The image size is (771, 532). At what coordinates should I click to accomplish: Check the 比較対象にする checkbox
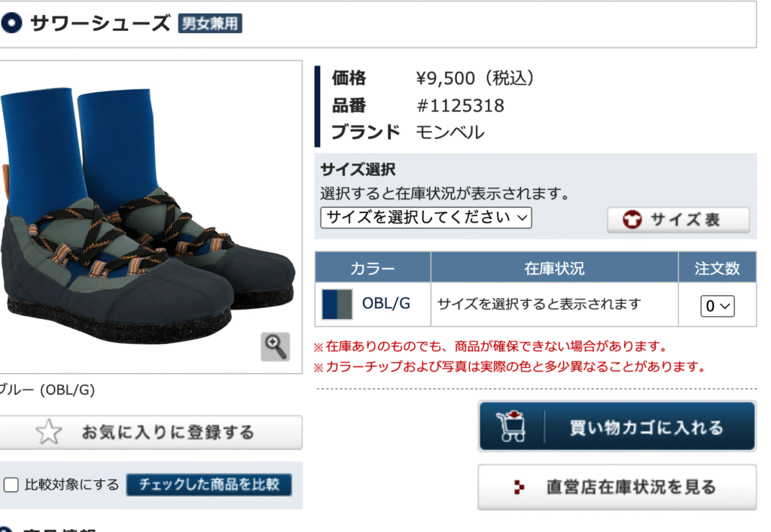(x=11, y=485)
